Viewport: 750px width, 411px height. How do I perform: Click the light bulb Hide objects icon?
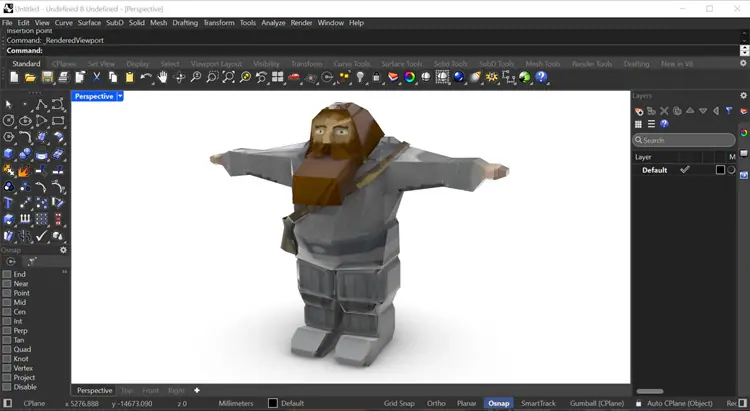pyautogui.click(x=360, y=77)
